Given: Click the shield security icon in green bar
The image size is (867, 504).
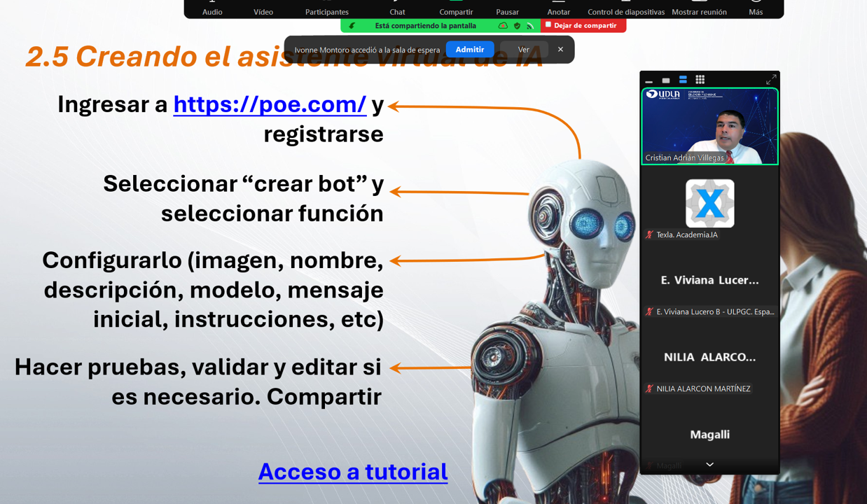Looking at the screenshot, I should click(x=517, y=26).
